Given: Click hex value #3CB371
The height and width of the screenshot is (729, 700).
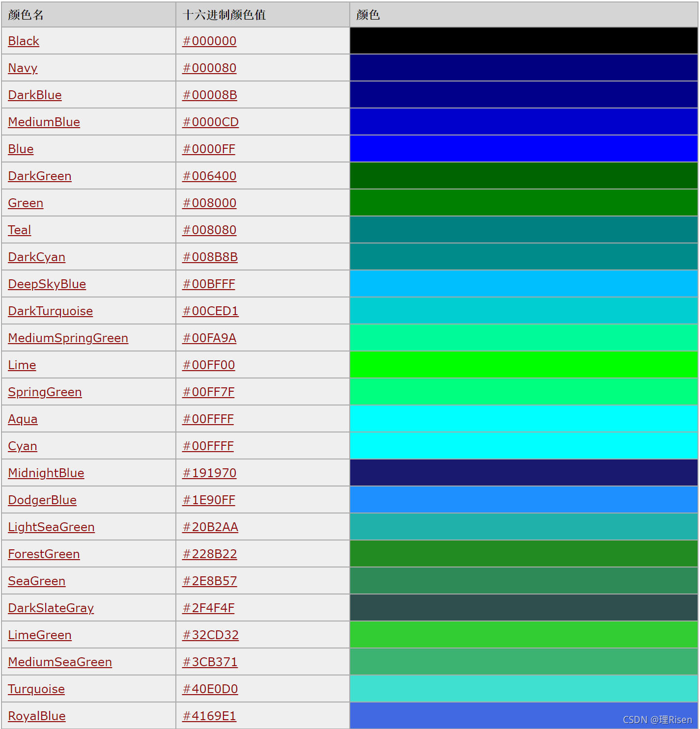Looking at the screenshot, I should [x=210, y=662].
